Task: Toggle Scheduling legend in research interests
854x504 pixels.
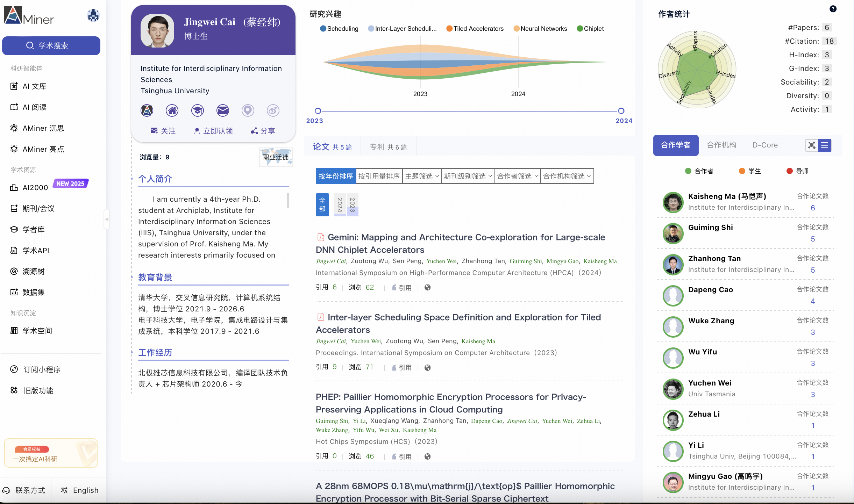Action: pyautogui.click(x=339, y=29)
